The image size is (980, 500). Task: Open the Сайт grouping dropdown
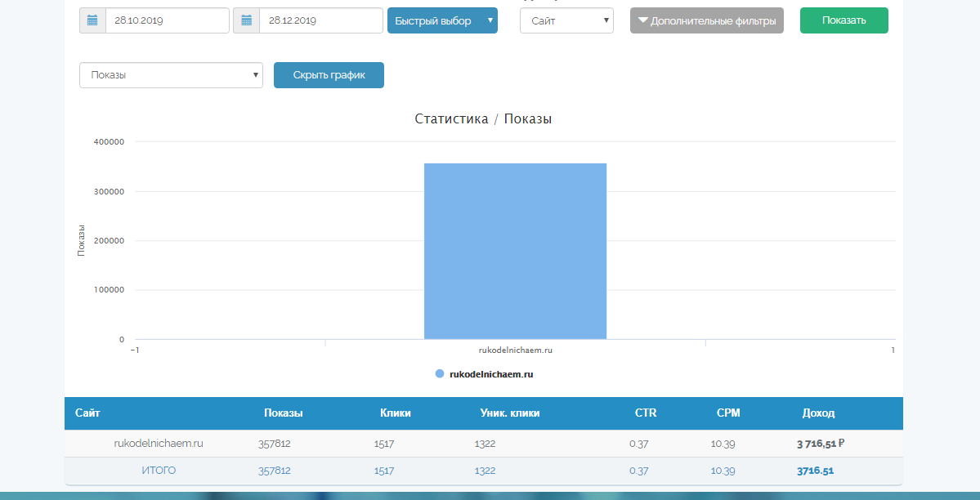pos(567,20)
